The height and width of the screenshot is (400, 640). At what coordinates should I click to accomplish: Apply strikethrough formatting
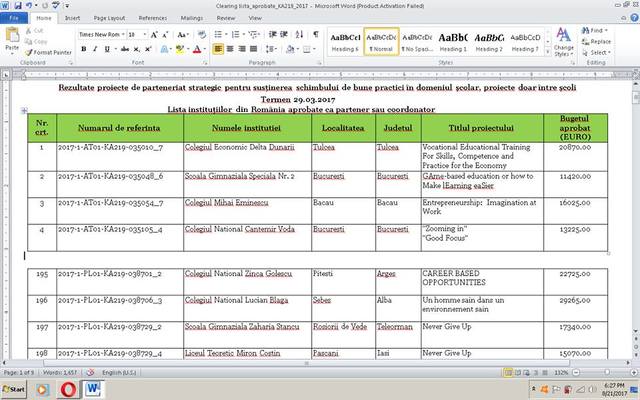pyautogui.click(x=125, y=49)
